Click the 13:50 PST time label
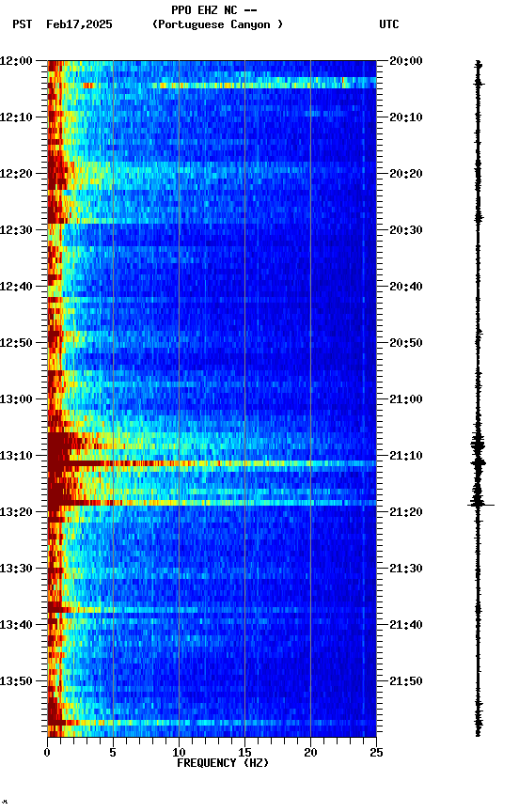 pos(16,681)
